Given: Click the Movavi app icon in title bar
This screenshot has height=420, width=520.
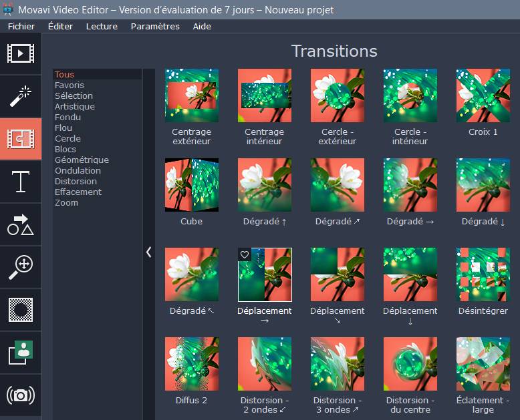Looking at the screenshot, I should click(8, 9).
